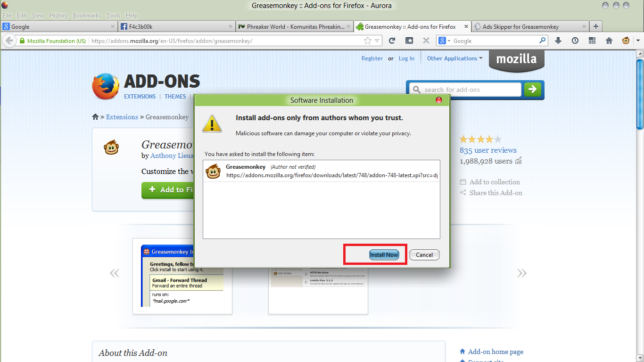Viewport: 644px width, 362px height.
Task: Open the THEMES section link
Action: coord(175,96)
